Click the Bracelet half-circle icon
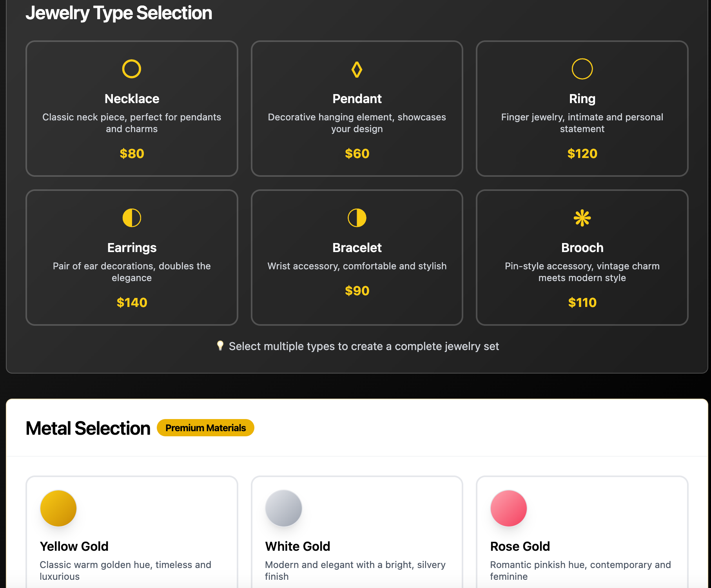Viewport: 711px width, 588px height. [357, 218]
